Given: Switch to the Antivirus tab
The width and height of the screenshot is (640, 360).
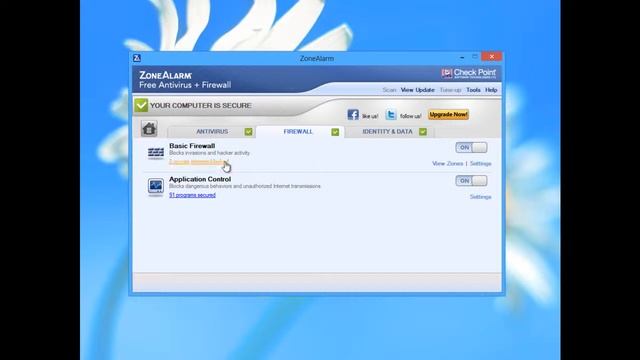Looking at the screenshot, I should (212, 131).
